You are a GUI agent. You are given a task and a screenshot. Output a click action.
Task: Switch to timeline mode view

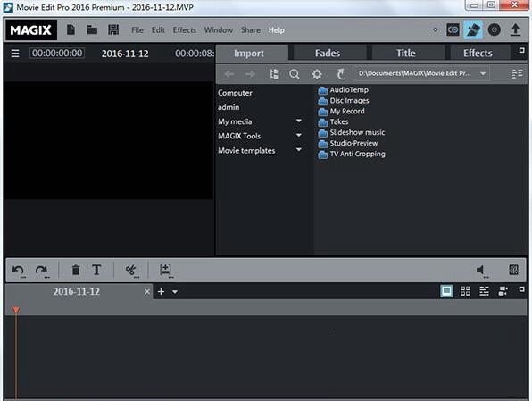(484, 291)
